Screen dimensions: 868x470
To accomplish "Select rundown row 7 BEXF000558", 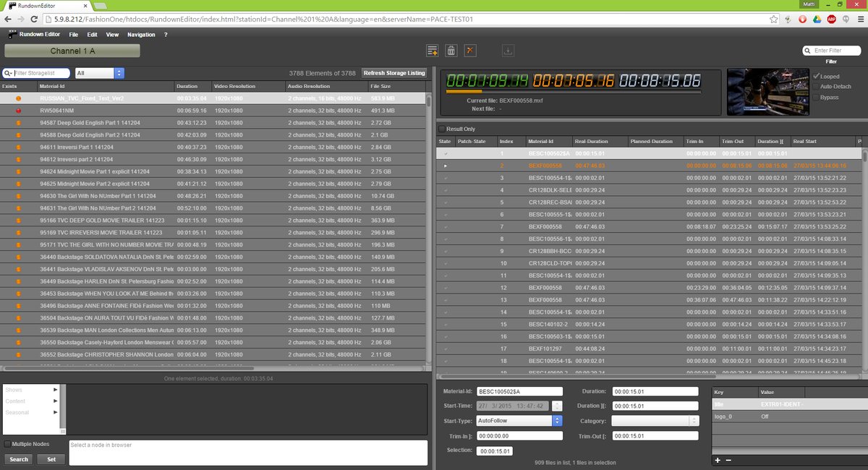I will tap(649, 226).
